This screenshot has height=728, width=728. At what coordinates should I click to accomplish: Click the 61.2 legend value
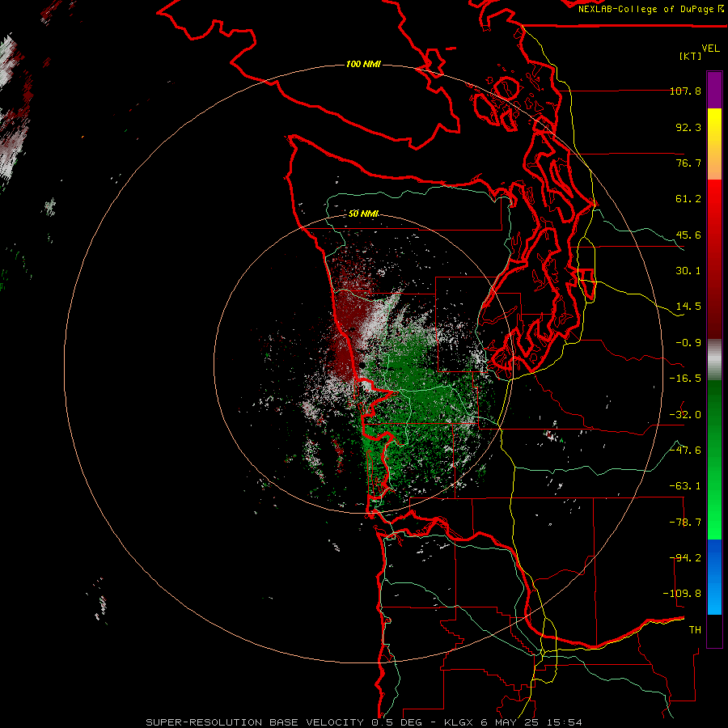click(x=688, y=199)
